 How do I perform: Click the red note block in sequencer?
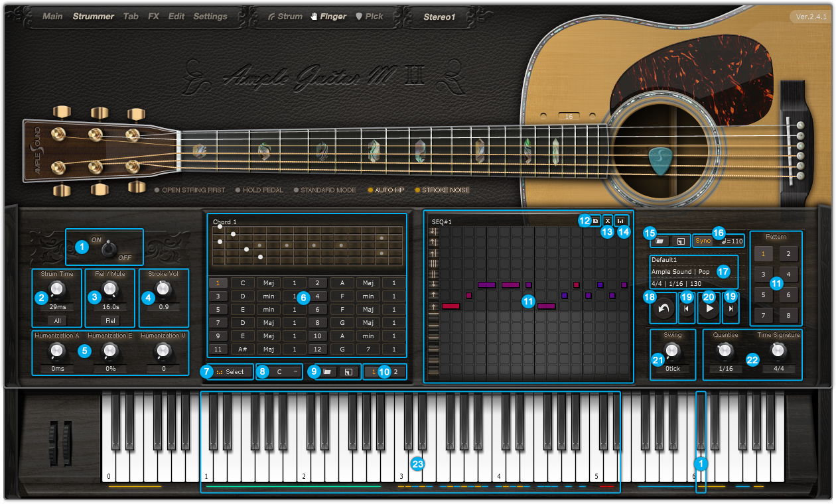point(451,306)
